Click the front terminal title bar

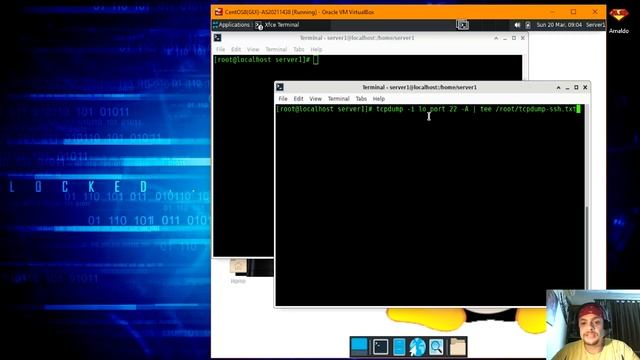click(419, 87)
